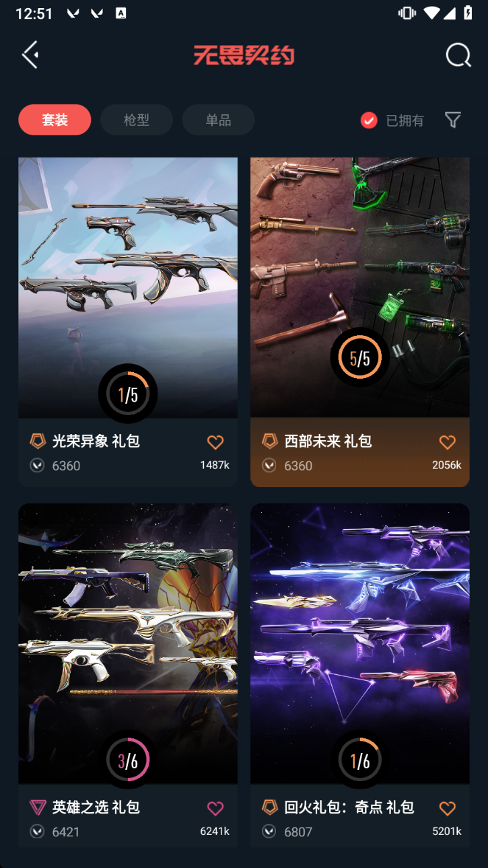
Task: Open search with magnifier icon
Action: pos(458,55)
